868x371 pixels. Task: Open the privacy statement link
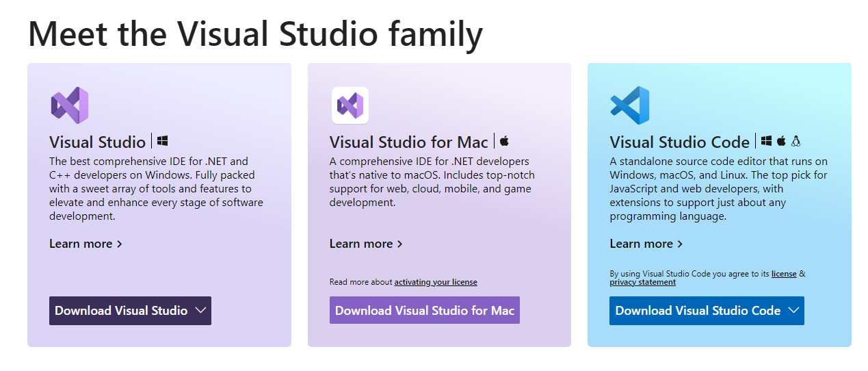642,282
